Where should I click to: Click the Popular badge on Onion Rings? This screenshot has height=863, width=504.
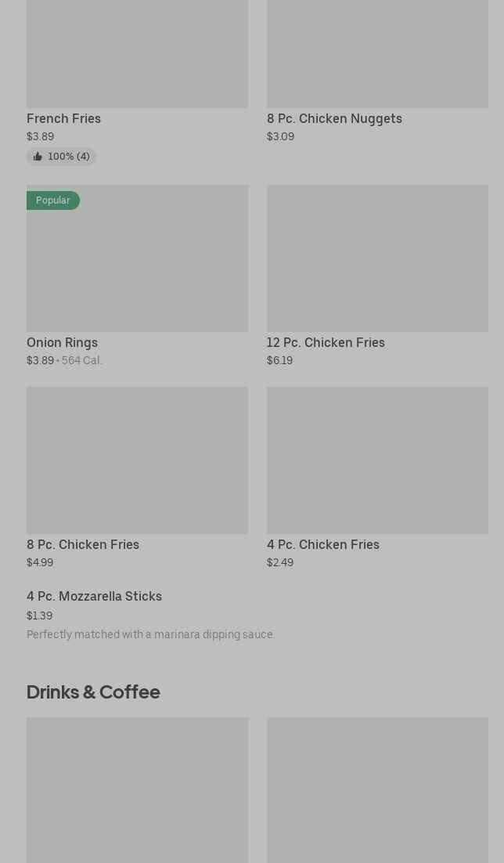tap(52, 200)
